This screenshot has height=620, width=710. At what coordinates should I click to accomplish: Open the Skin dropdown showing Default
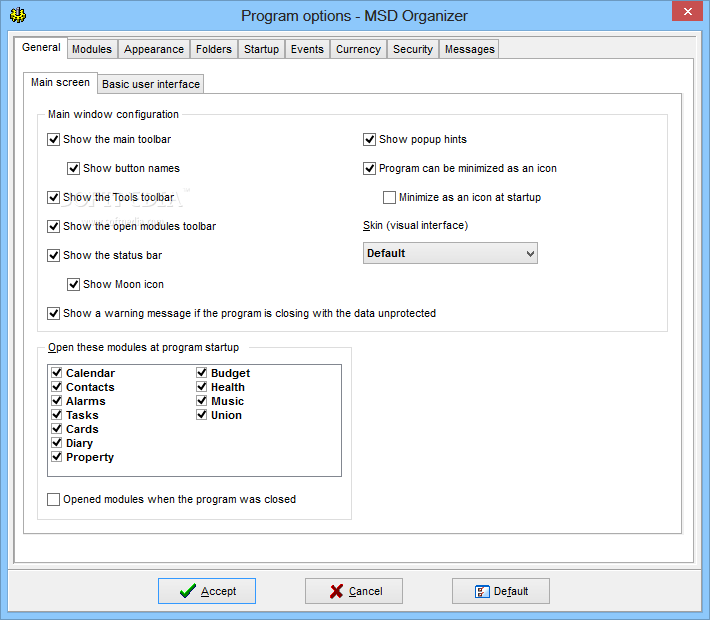tap(450, 253)
